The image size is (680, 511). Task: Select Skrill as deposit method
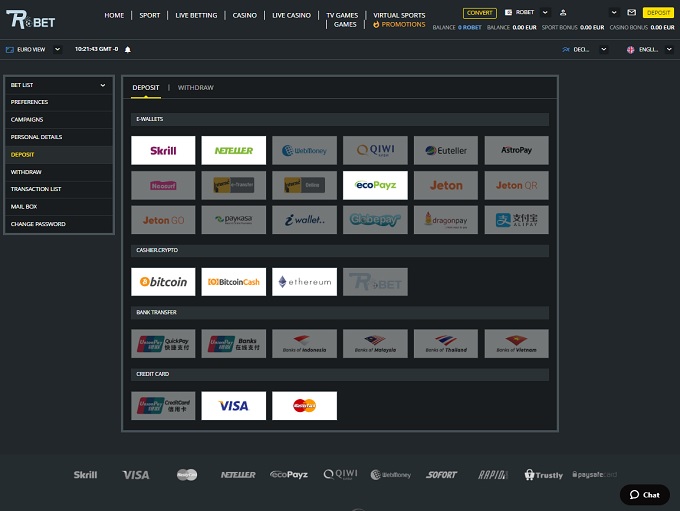[163, 151]
